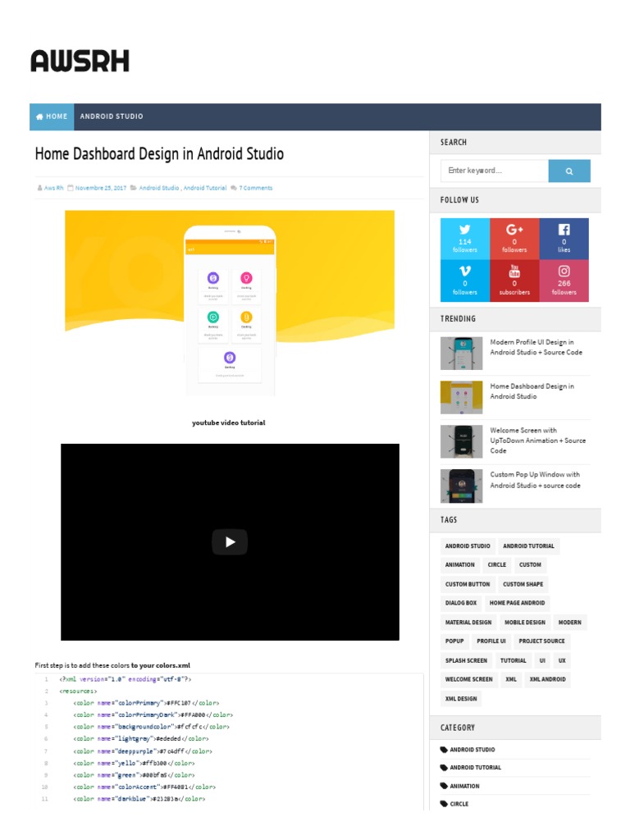Play the YouTube video tutorial
The width and height of the screenshot is (630, 840).
pyautogui.click(x=230, y=541)
